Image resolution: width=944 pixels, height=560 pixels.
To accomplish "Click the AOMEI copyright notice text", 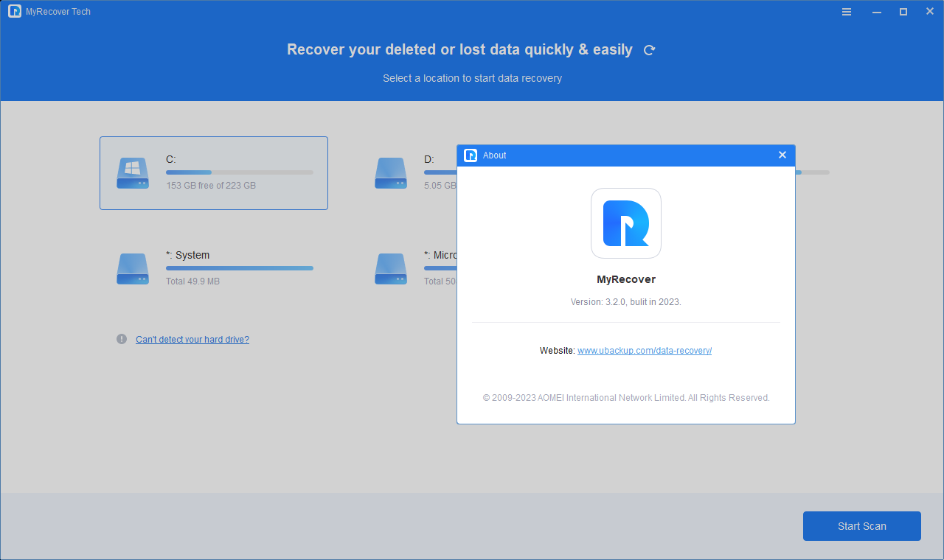I will click(x=626, y=398).
